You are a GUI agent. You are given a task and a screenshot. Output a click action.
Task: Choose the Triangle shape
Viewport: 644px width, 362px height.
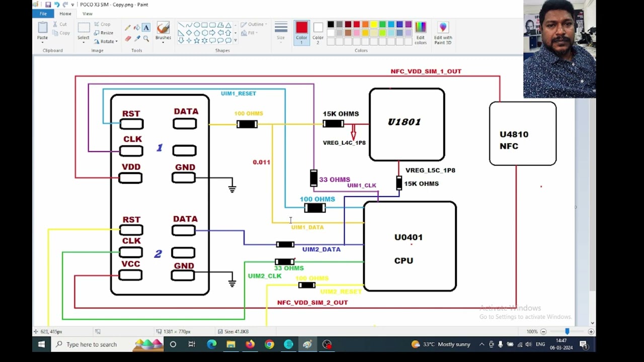(228, 25)
